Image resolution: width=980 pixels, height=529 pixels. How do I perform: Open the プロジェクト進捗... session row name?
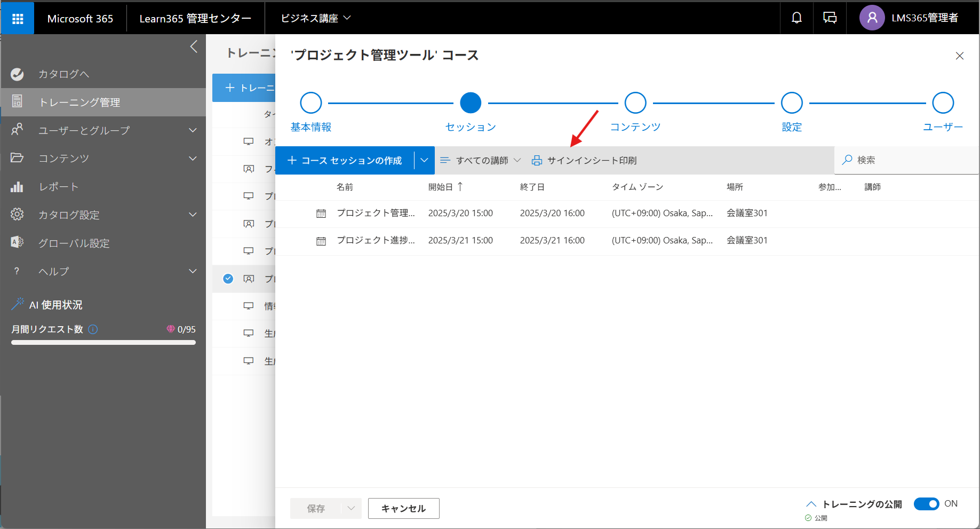pos(376,240)
